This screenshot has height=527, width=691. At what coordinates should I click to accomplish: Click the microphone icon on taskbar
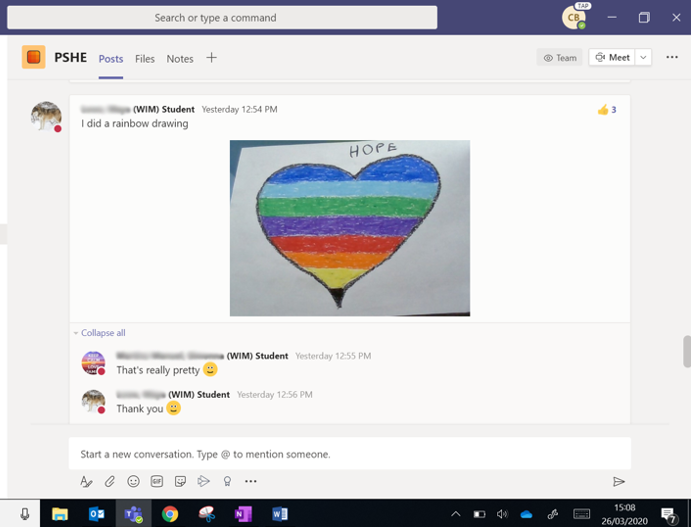coord(25,514)
